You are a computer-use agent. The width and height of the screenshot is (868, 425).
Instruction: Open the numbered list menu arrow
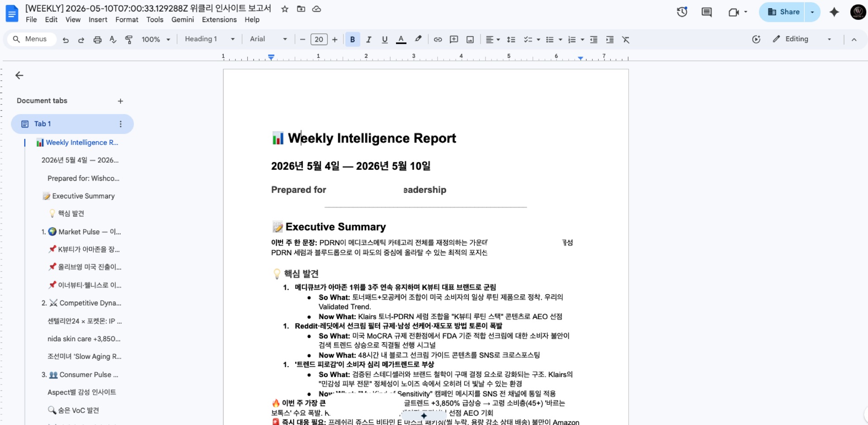[x=582, y=39]
